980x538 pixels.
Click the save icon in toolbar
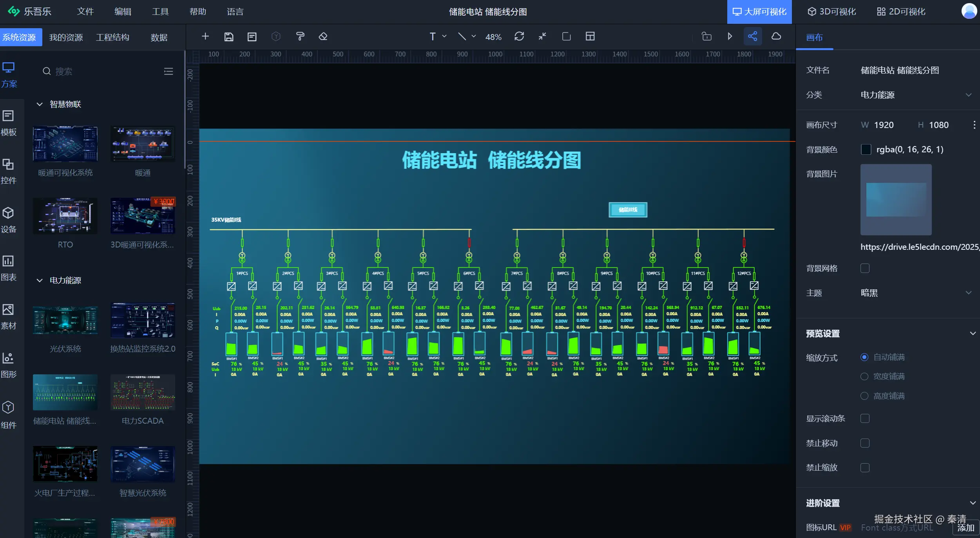tap(228, 37)
